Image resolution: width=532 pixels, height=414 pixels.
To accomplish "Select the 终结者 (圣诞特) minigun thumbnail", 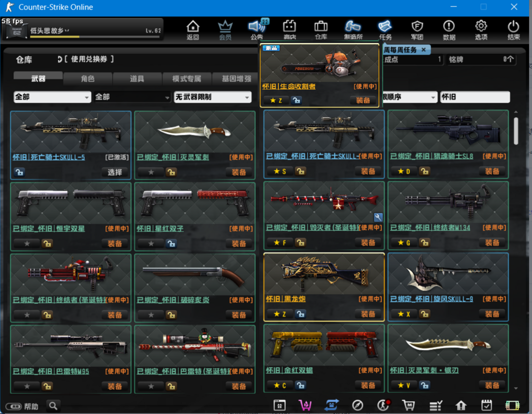I will point(70,275).
